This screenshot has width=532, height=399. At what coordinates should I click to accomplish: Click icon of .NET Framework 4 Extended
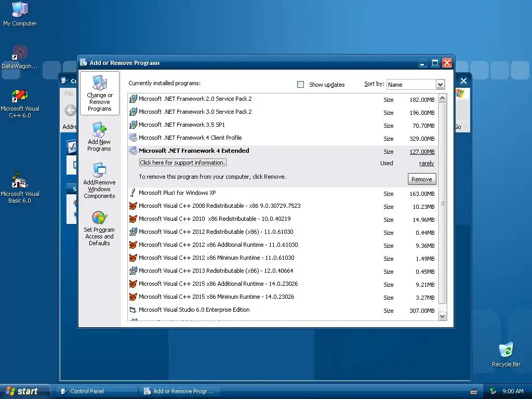point(133,151)
